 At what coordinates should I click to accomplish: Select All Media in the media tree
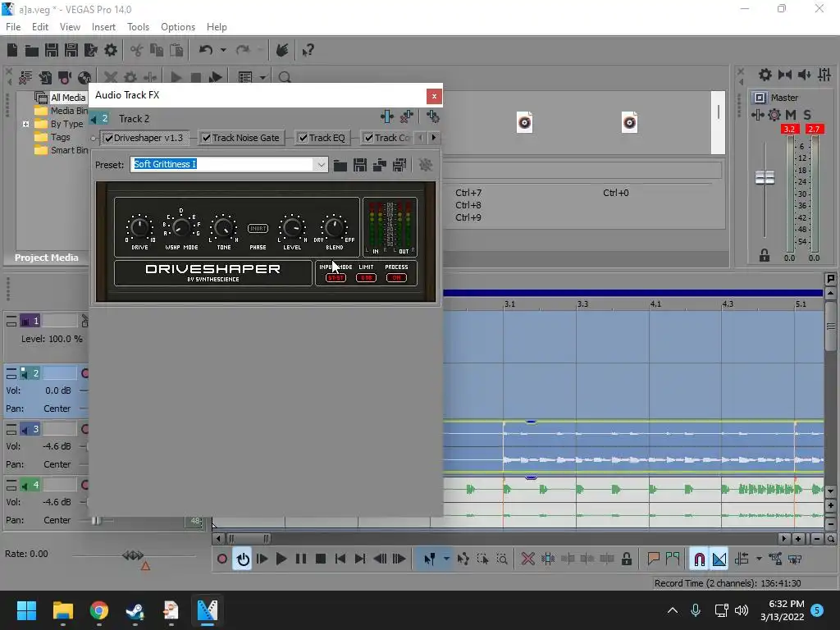pos(68,98)
